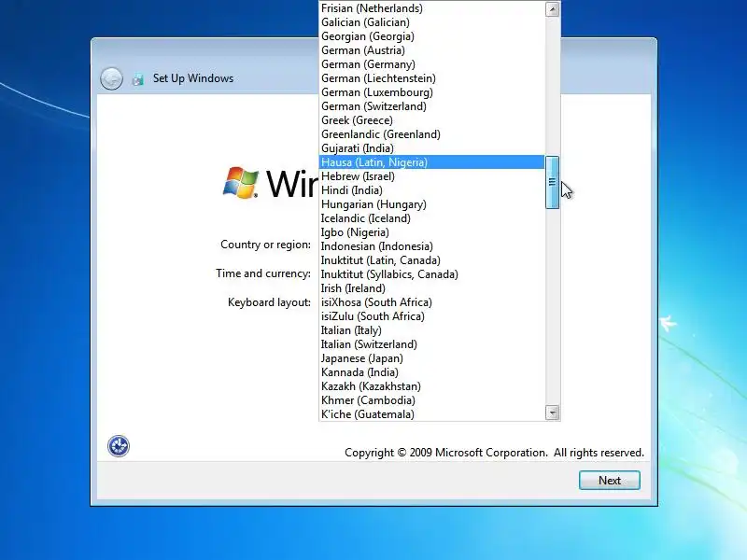Select Japanese (Japan)
Viewport: 747px width, 560px height.
tap(431, 358)
